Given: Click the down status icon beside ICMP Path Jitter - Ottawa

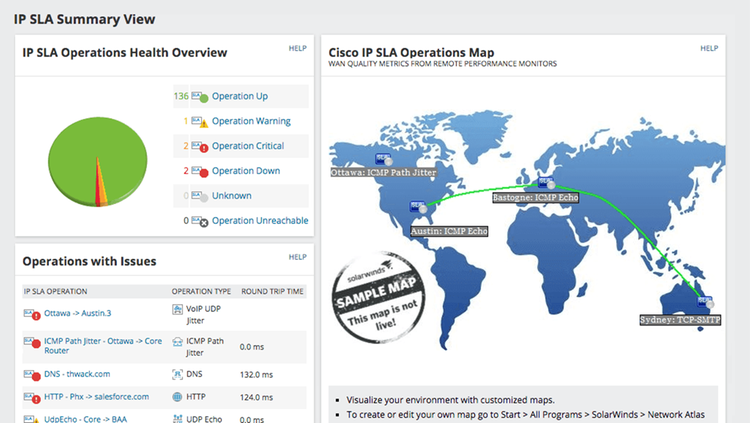Looking at the screenshot, I should click(x=32, y=342).
